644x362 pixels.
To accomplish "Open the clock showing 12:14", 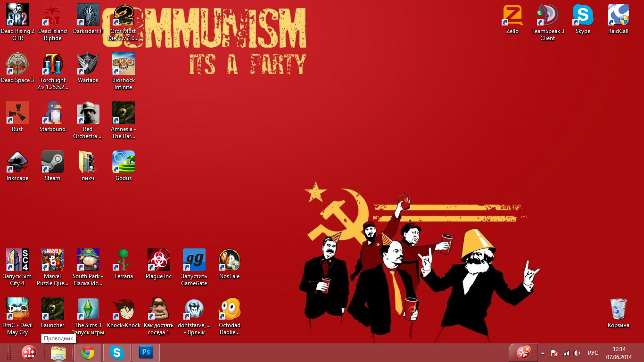I will (x=619, y=353).
